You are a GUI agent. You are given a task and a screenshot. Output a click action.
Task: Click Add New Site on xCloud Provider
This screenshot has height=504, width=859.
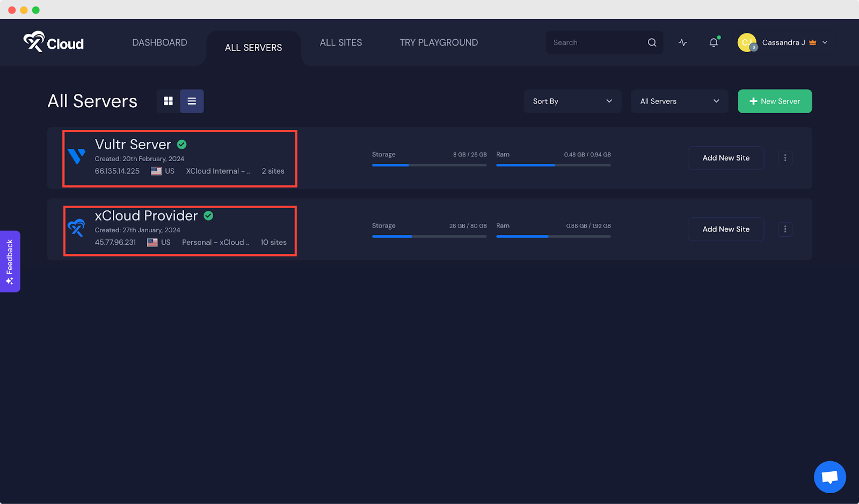tap(725, 229)
